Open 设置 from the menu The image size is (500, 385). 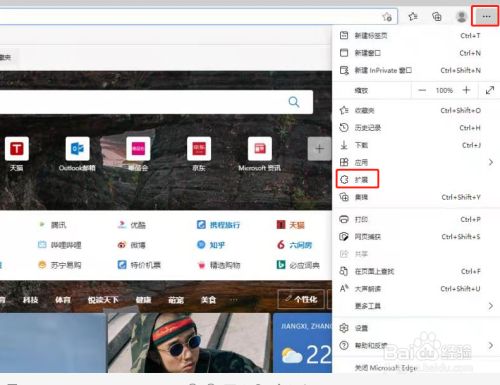click(x=416, y=328)
